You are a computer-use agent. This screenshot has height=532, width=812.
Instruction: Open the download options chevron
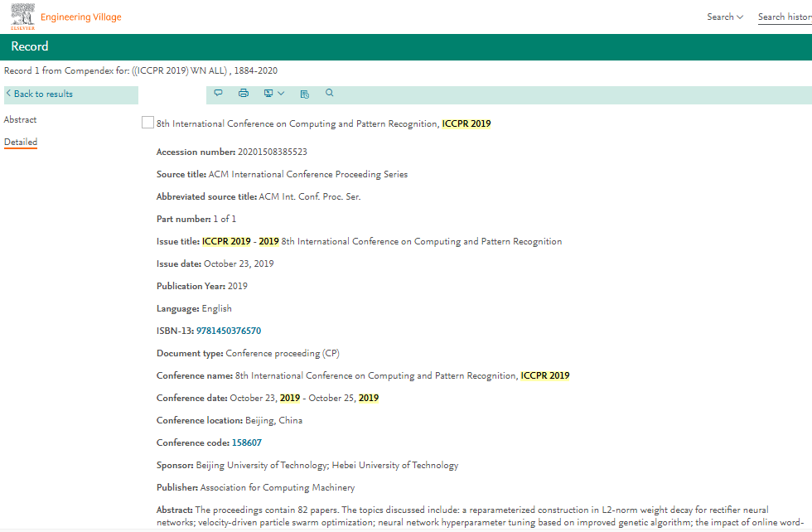(x=281, y=94)
